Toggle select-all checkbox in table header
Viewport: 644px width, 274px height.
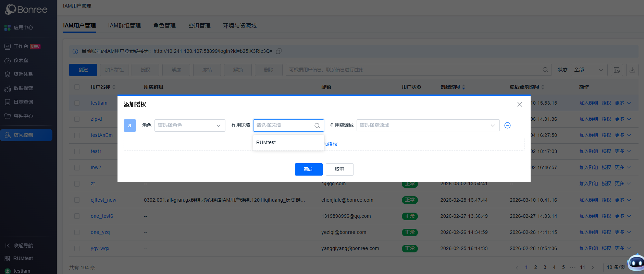coord(77,87)
